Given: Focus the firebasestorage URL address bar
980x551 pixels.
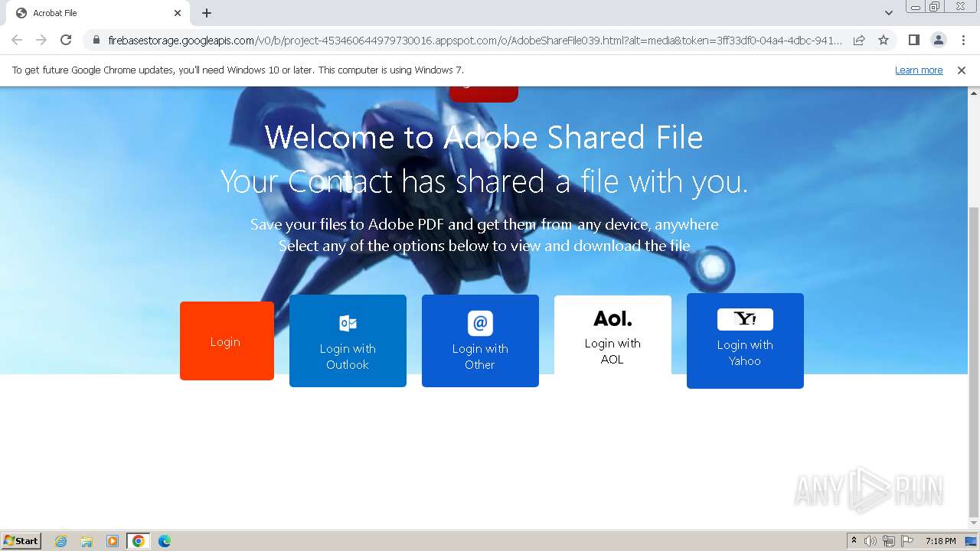Looking at the screenshot, I should pyautogui.click(x=475, y=40).
